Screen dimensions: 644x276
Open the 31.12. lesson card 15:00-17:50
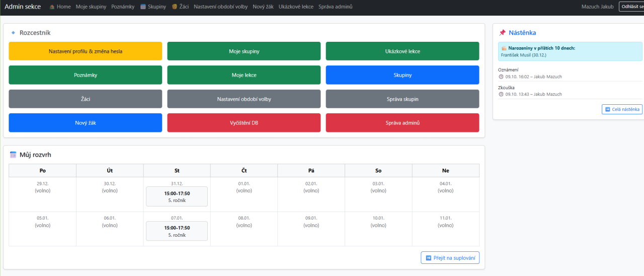pyautogui.click(x=177, y=196)
